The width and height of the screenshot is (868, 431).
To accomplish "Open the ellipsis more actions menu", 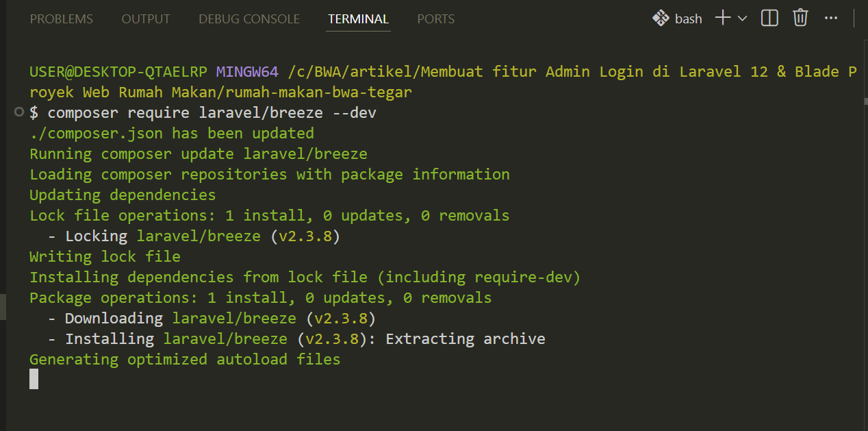I will click(831, 19).
